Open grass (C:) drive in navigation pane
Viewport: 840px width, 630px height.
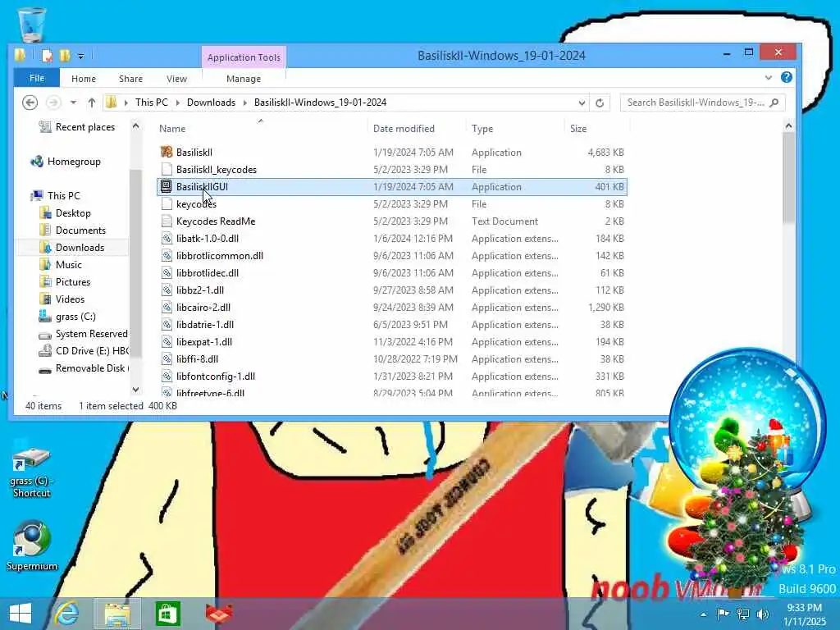[67, 316]
